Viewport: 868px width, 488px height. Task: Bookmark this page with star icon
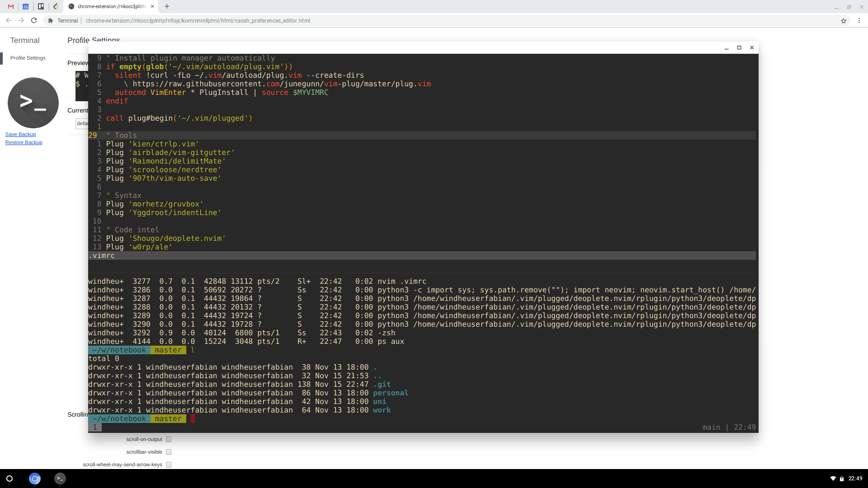pyautogui.click(x=843, y=21)
